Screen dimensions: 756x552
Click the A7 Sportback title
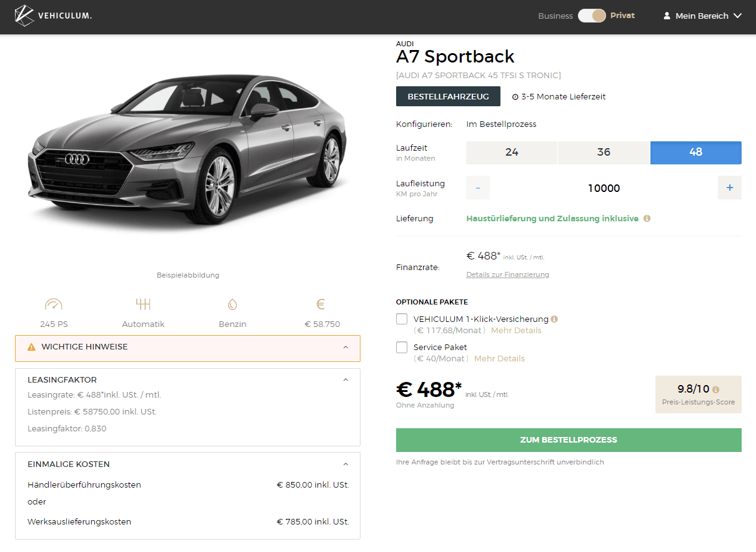[455, 57]
